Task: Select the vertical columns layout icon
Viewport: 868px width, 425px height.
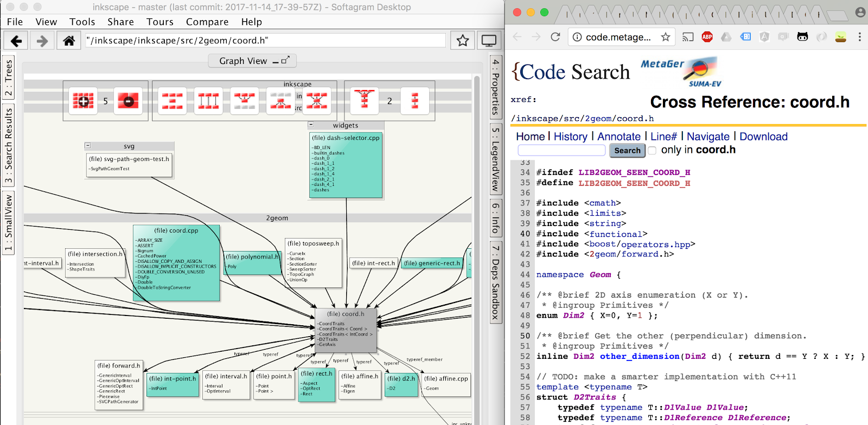Action: tap(208, 101)
